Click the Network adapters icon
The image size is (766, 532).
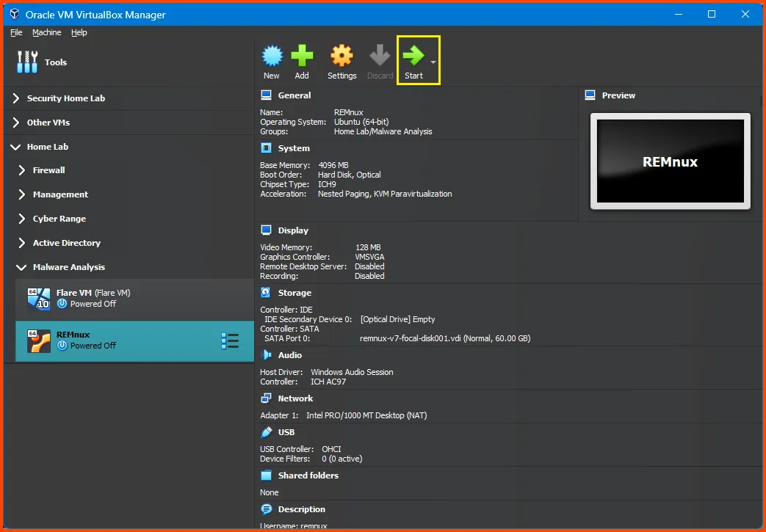pos(267,398)
